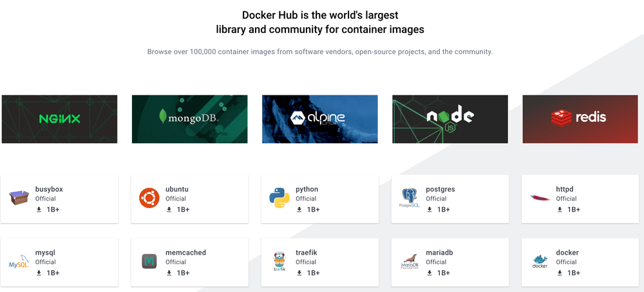
Task: Click the Official label under ubuntu
Action: coord(176,199)
